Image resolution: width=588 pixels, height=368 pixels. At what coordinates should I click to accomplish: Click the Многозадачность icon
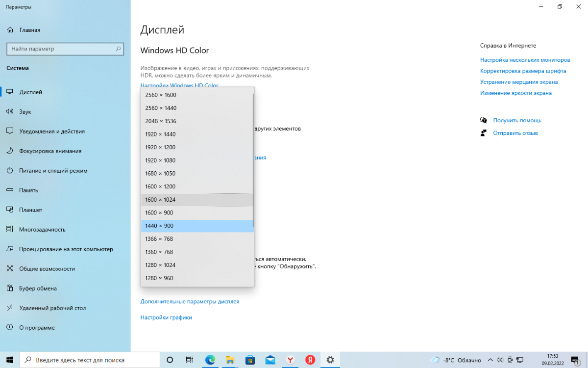point(10,230)
